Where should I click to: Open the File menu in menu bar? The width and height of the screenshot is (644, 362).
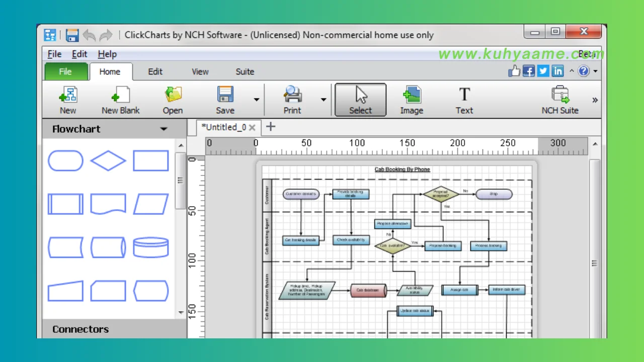point(54,54)
